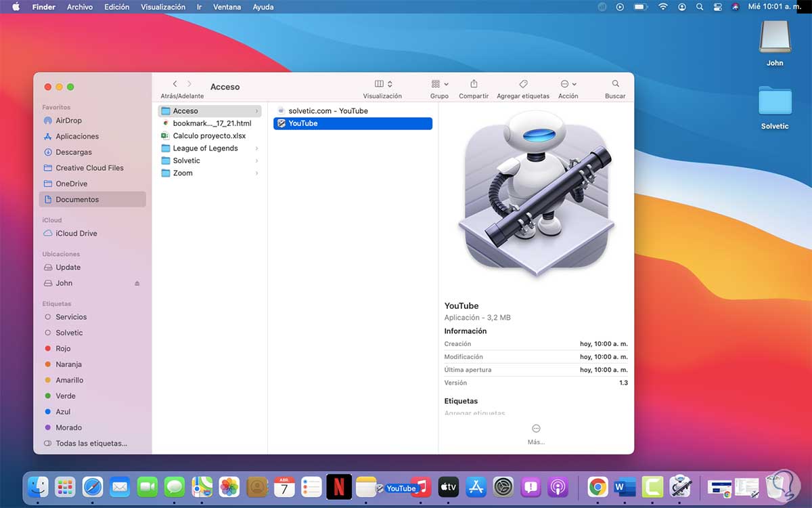
Task: Select Creative Cloud Files in the sidebar
Action: click(92, 168)
